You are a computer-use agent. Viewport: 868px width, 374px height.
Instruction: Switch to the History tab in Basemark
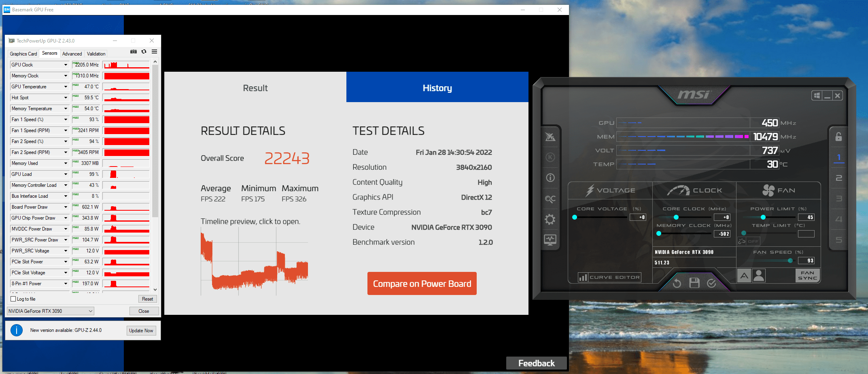437,88
